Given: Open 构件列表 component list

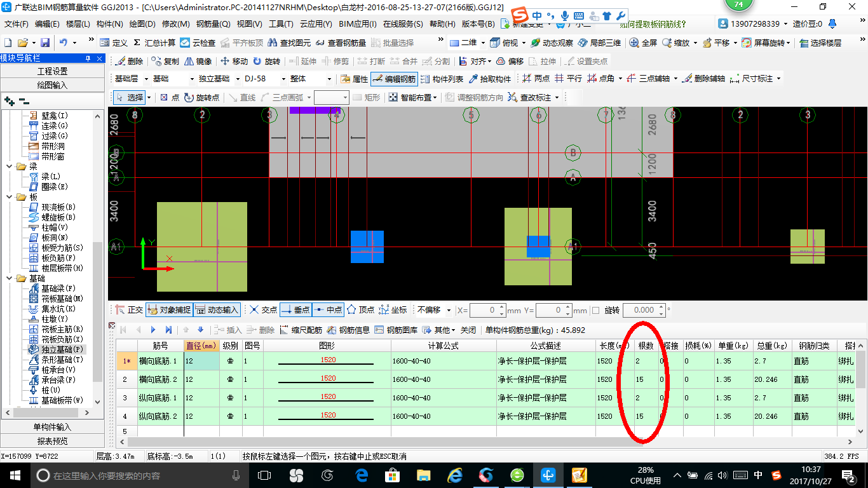Looking at the screenshot, I should 442,79.
